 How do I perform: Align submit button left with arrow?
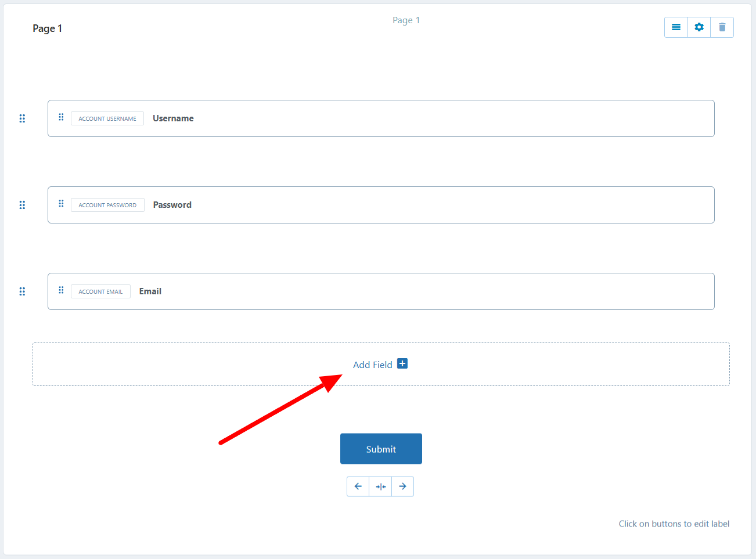click(358, 486)
